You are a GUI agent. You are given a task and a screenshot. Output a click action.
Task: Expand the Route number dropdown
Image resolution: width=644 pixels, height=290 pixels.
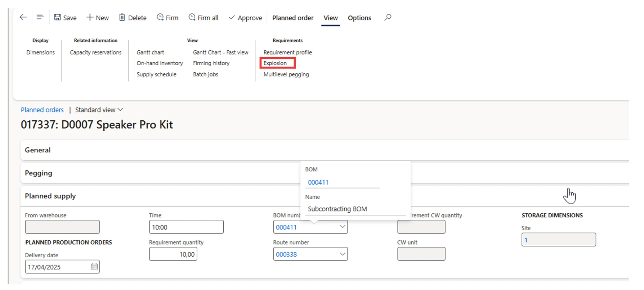click(342, 254)
